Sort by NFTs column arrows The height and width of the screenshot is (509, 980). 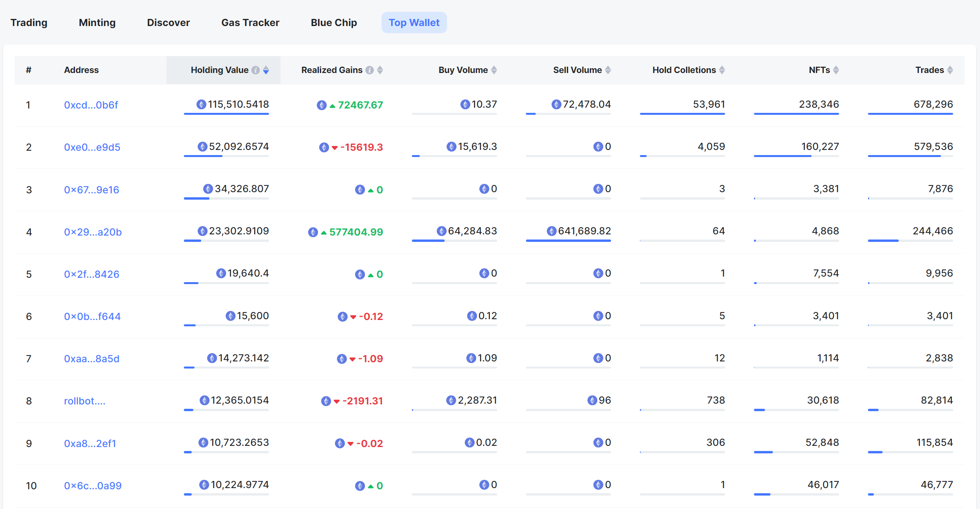(x=836, y=70)
